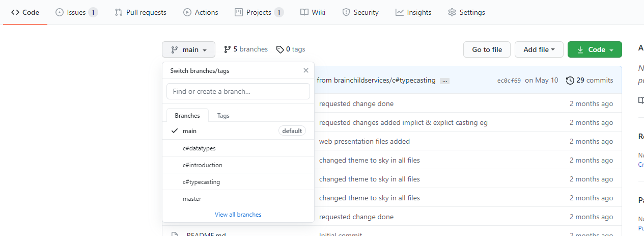View the 29 commits history

click(590, 80)
